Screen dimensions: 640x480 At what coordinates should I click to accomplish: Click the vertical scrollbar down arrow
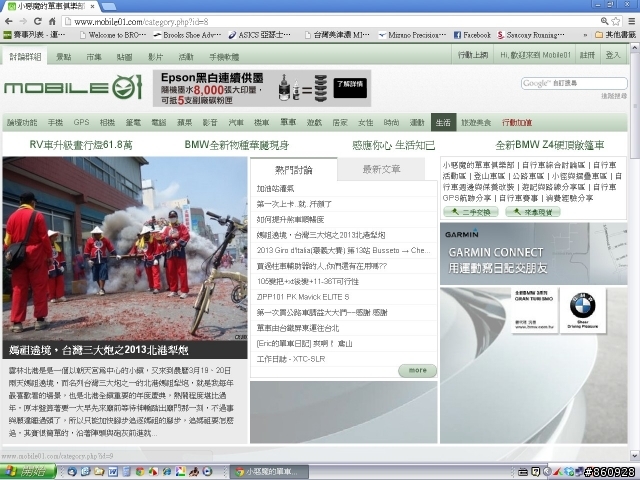click(x=635, y=454)
